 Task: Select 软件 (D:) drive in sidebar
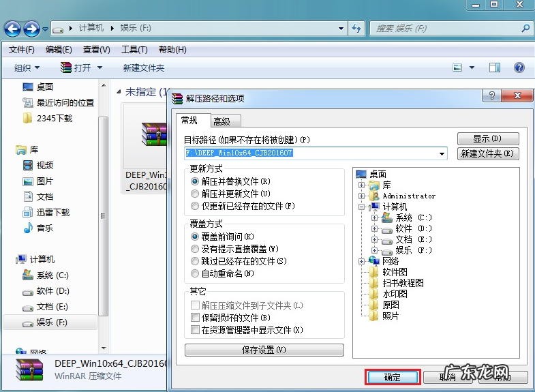(46, 291)
